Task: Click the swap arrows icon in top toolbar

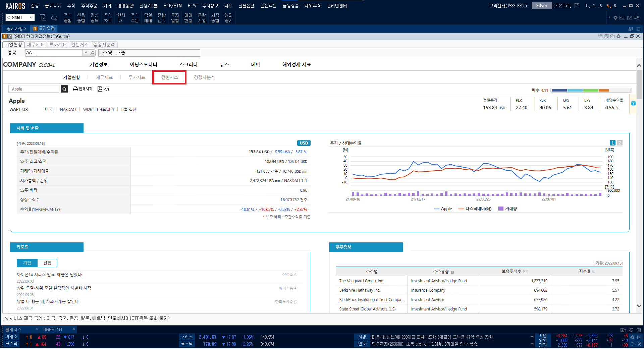Action: click(54, 17)
